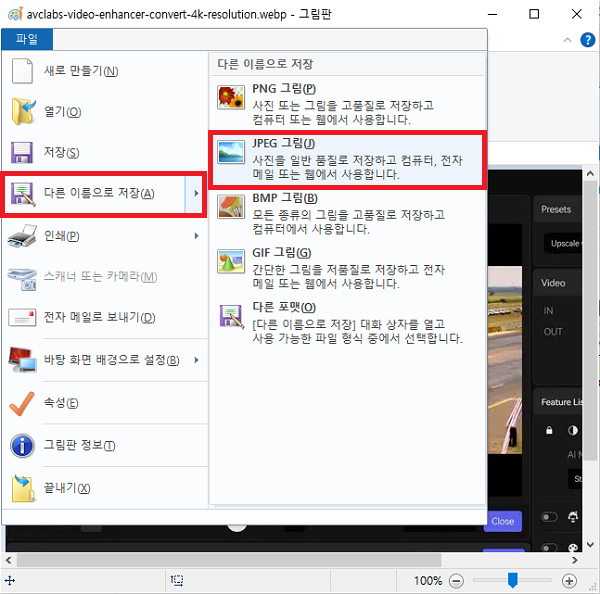
Task: Click the BMP picture paintbrush icon
Action: (231, 206)
